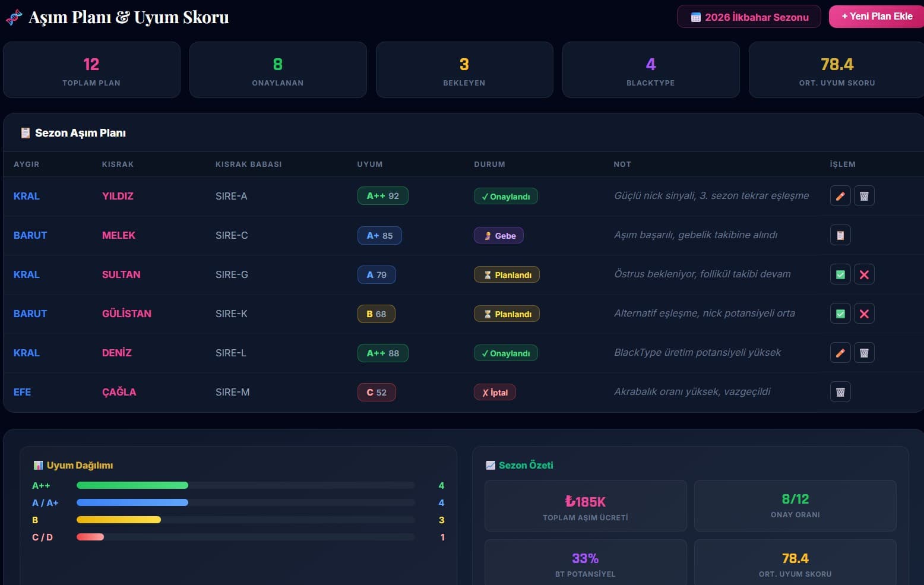Open the stallion BARUT link in the MELEK row
The height and width of the screenshot is (585, 924).
(x=30, y=235)
